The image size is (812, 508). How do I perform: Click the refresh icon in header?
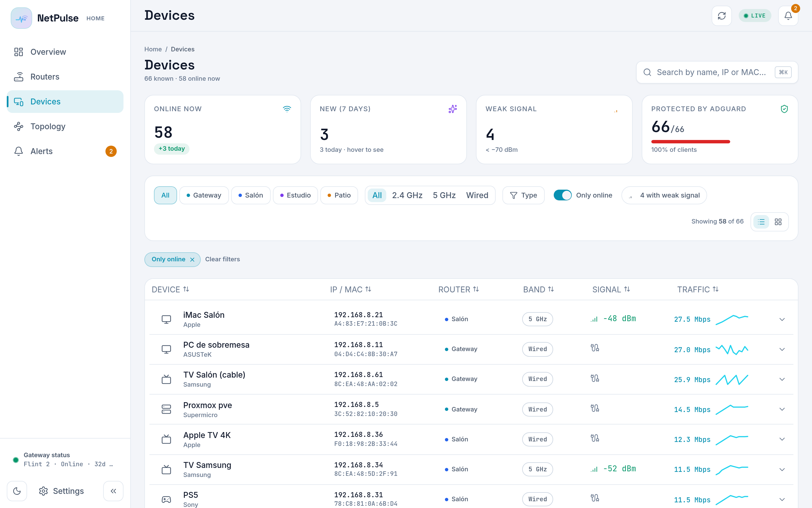click(x=721, y=16)
